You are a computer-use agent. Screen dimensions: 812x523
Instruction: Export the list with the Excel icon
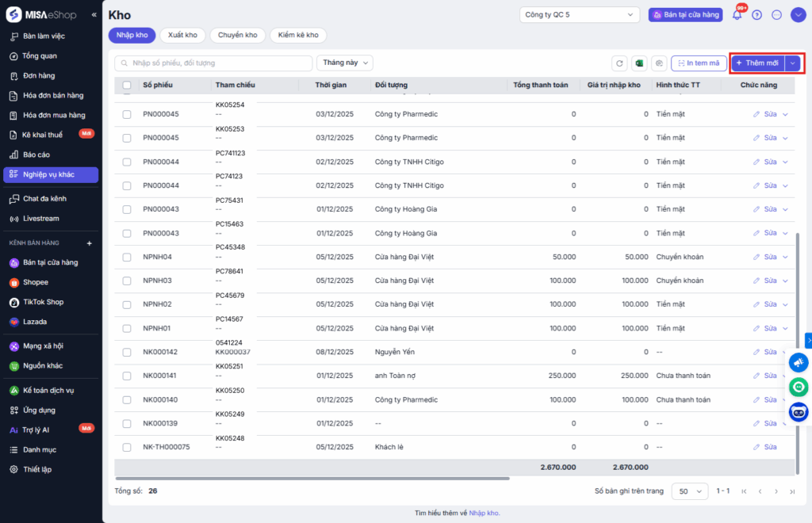coord(639,63)
